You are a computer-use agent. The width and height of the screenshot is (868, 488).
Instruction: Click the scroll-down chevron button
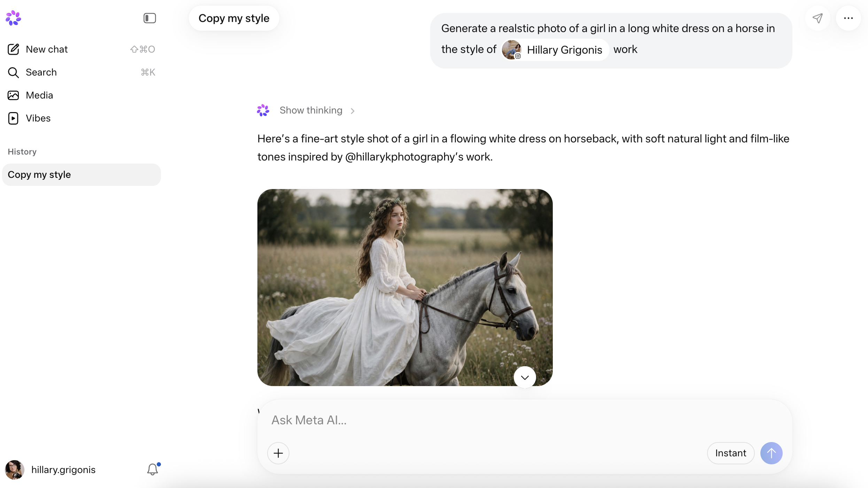point(525,377)
